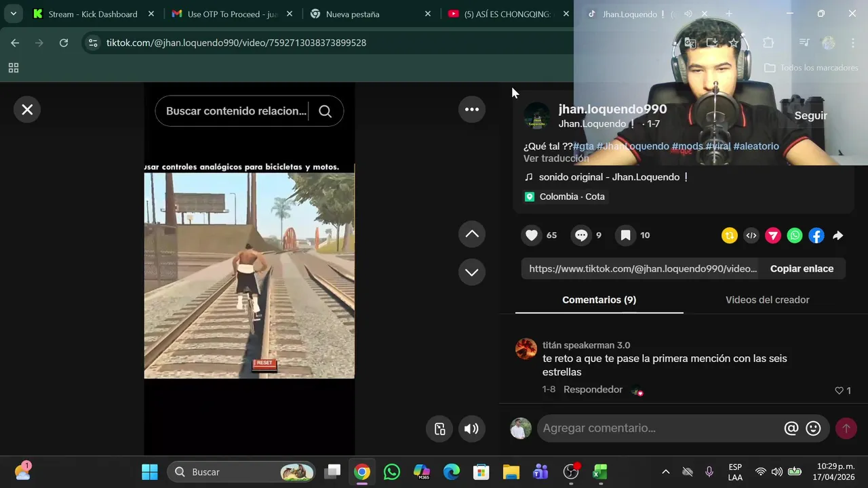Screen dimensions: 868x488
Task: Go back in browser history
Action: point(15,43)
